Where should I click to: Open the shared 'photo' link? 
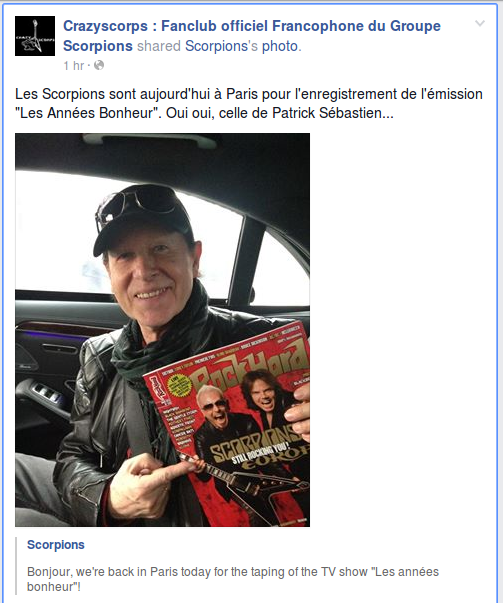pos(280,46)
